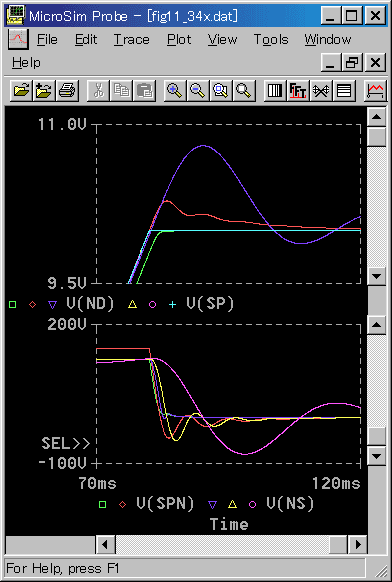Click the 9.5V Y-axis label

click(67, 284)
